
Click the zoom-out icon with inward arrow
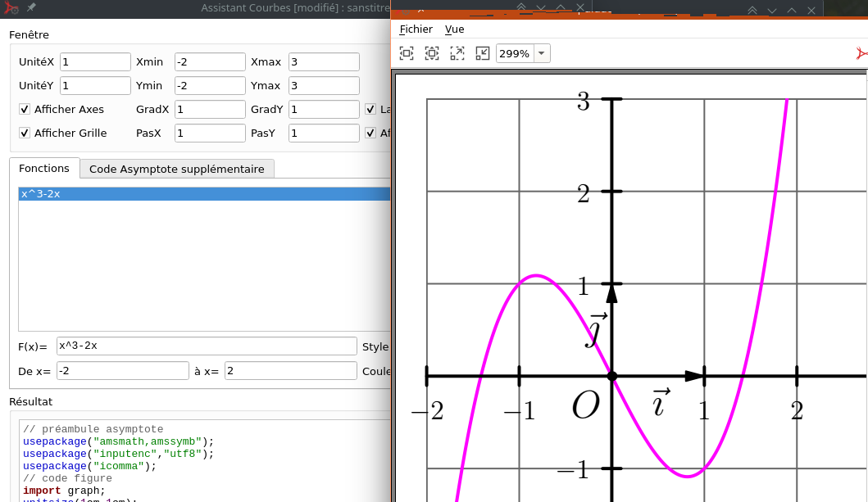click(x=483, y=53)
